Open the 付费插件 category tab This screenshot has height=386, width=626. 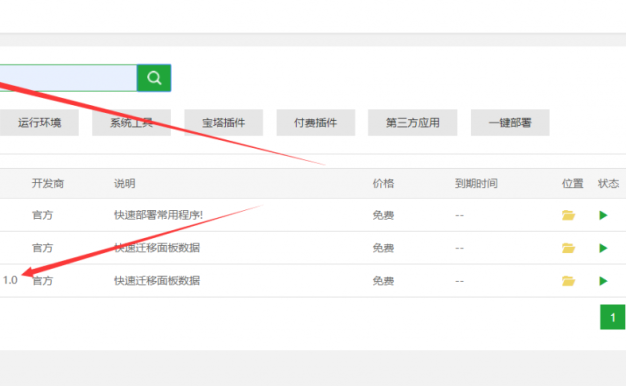click(316, 123)
